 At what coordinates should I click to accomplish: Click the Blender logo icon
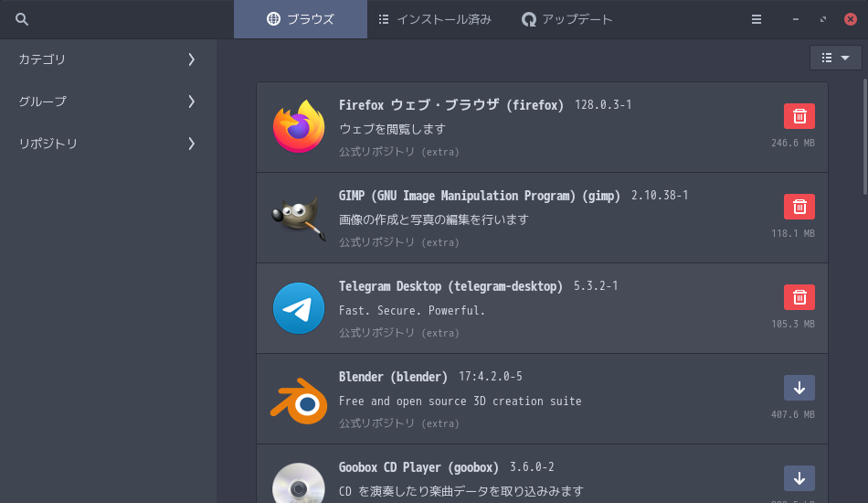click(299, 401)
